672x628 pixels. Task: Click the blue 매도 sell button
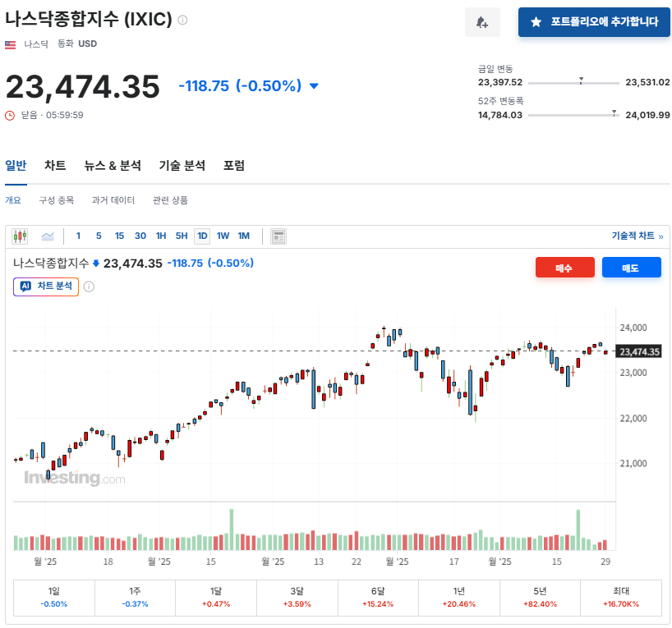pyautogui.click(x=631, y=268)
